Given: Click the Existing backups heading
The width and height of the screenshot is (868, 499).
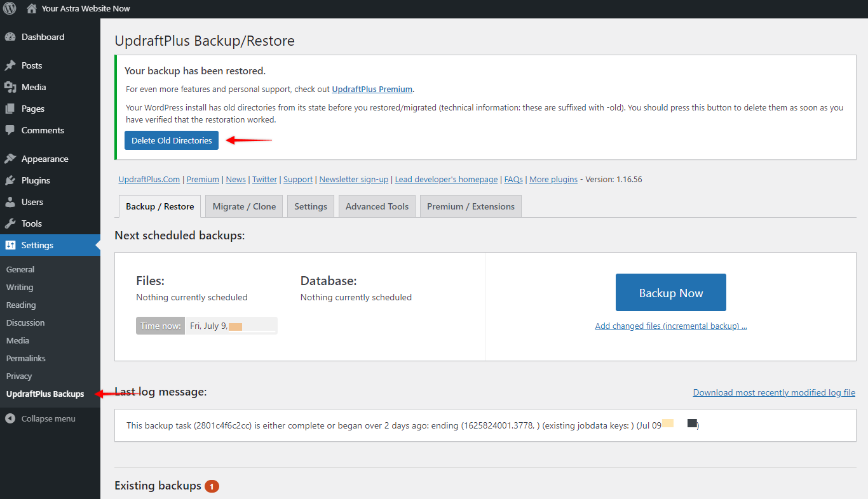Looking at the screenshot, I should tap(158, 486).
